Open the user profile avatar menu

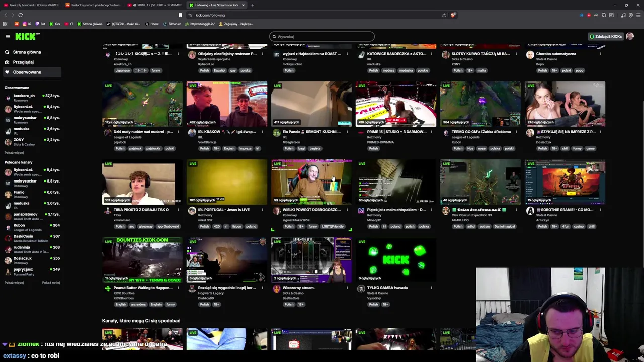click(x=630, y=36)
